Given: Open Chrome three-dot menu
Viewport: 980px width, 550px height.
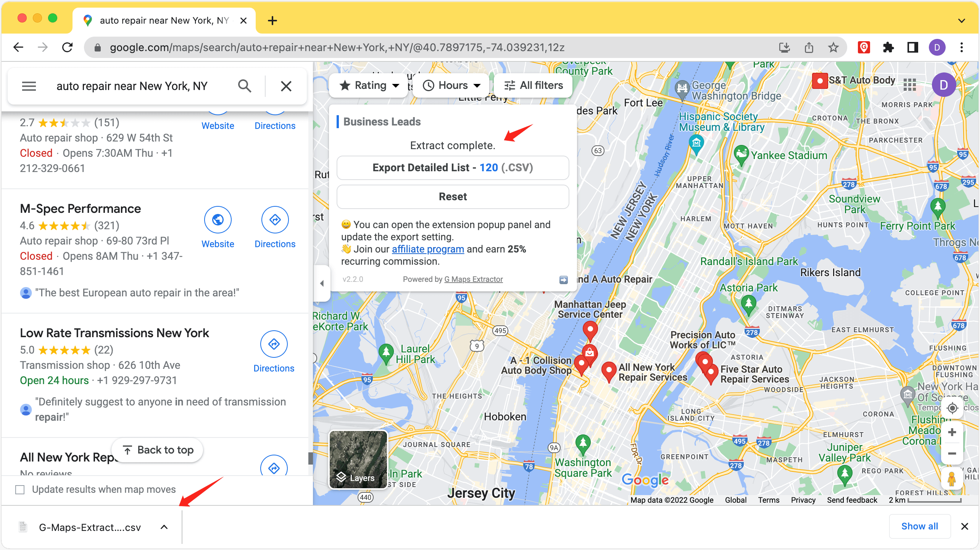Looking at the screenshot, I should (962, 47).
